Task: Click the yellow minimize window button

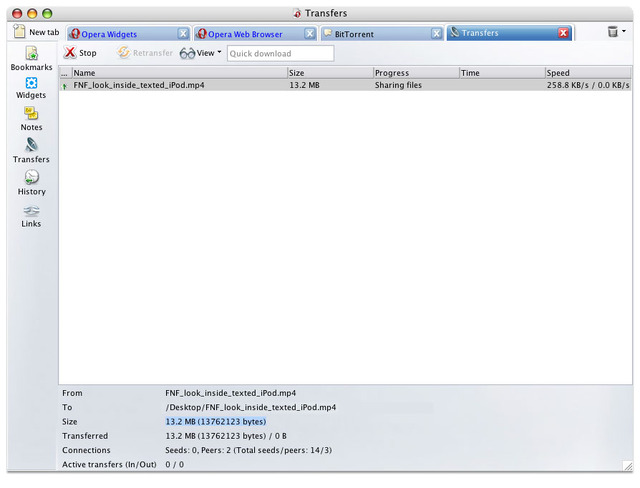Action: point(32,13)
